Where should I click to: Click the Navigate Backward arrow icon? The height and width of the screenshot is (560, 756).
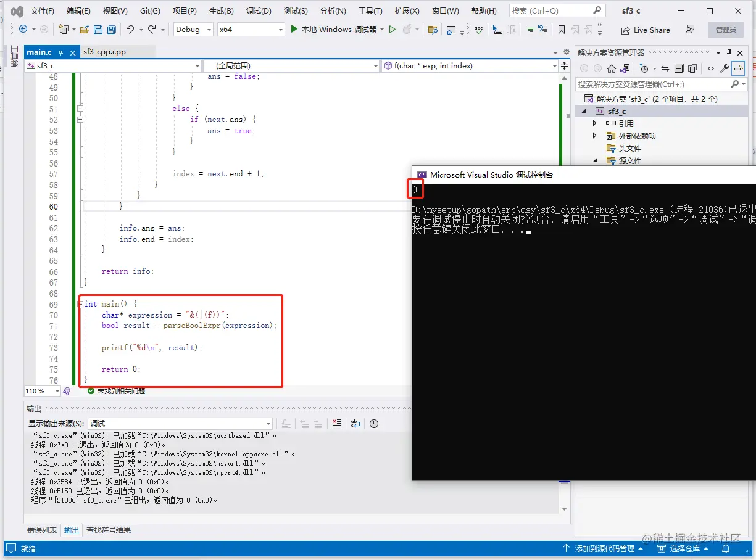23,29
